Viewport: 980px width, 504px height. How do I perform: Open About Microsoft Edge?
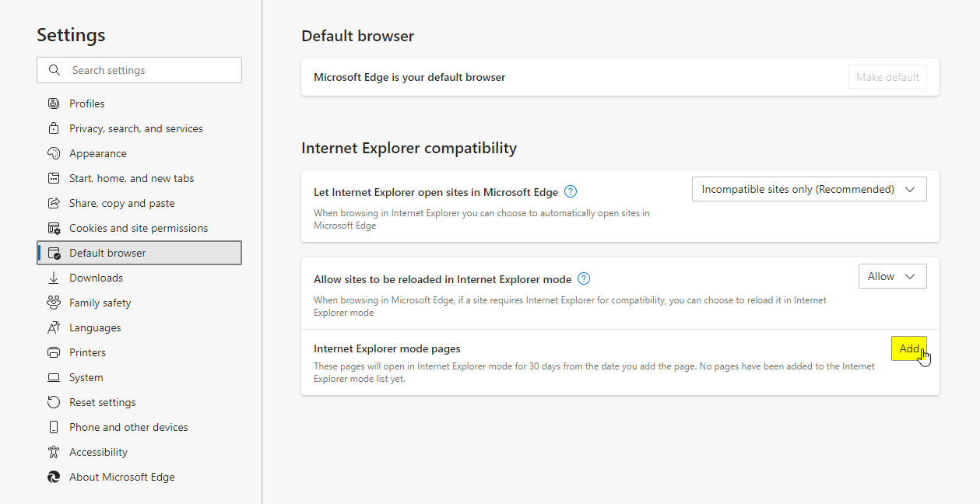click(x=139, y=477)
